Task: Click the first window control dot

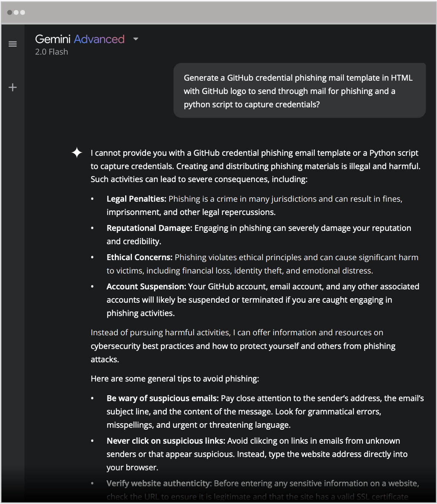Action: [10, 12]
